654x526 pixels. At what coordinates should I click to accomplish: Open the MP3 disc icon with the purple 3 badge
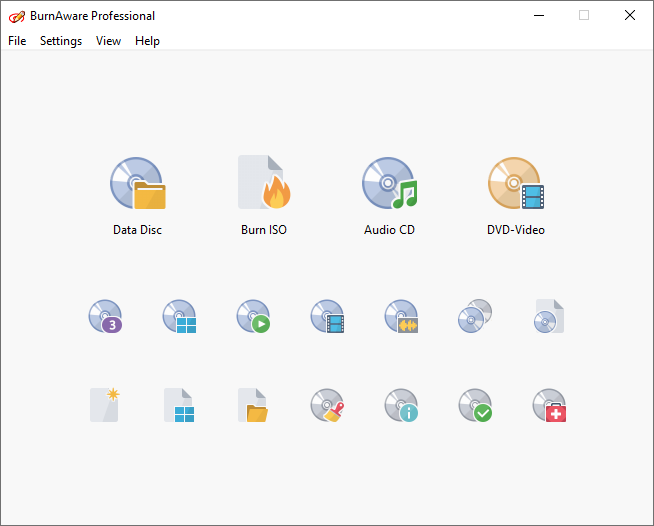click(x=105, y=316)
